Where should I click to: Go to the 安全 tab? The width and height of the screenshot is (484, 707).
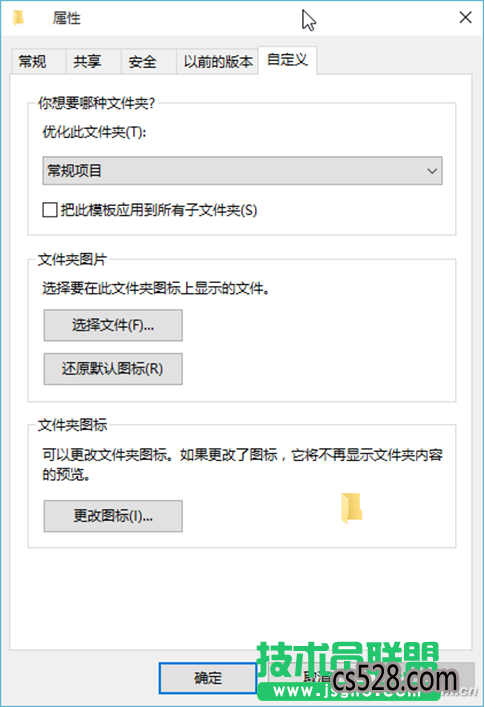pos(143,61)
